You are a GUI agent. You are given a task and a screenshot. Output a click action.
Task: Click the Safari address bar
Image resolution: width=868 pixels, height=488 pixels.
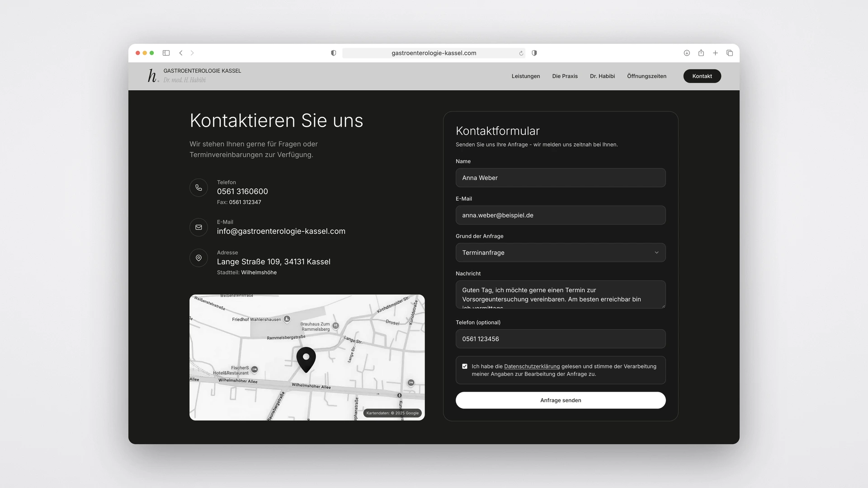coord(434,53)
